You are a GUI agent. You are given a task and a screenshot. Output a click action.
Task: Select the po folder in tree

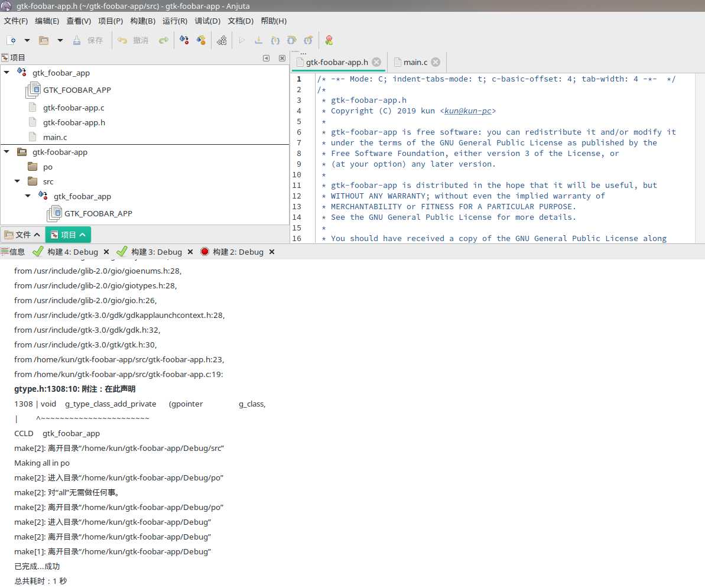coord(48,167)
